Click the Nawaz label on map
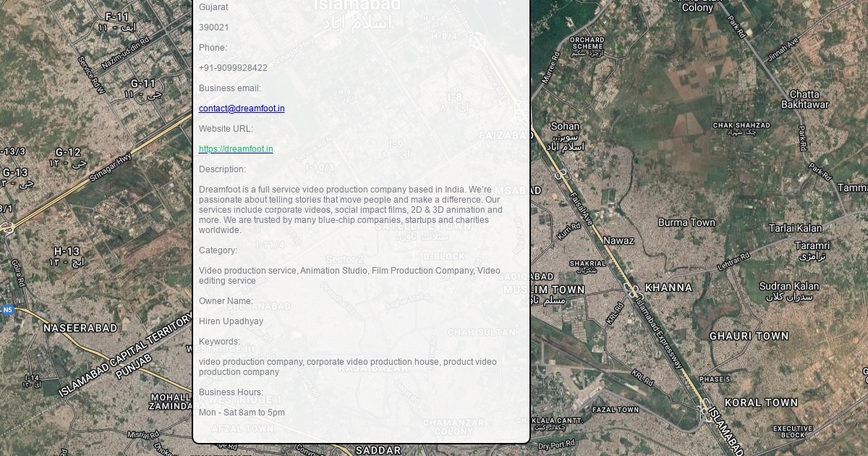This screenshot has height=456, width=868. point(618,240)
